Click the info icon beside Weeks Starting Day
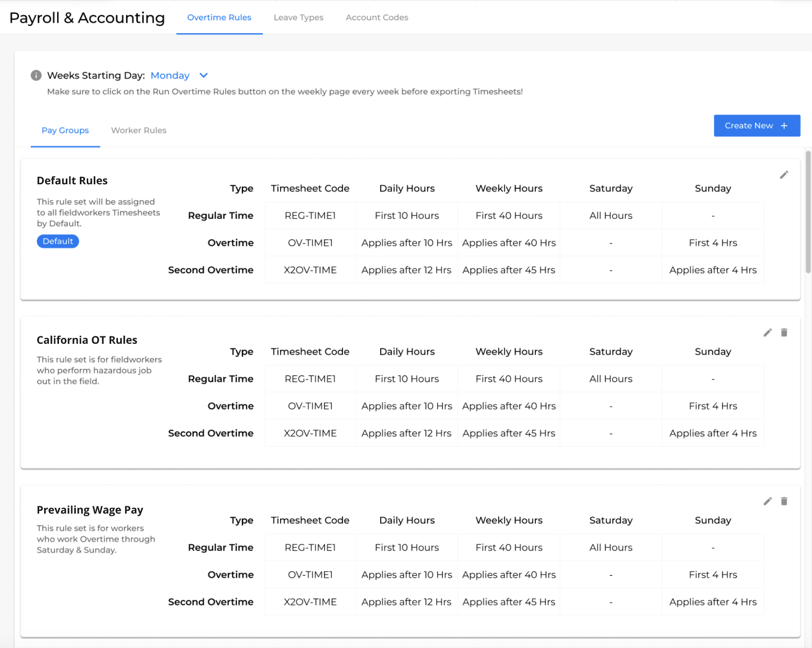Viewport: 812px width, 648px height. coord(36,75)
